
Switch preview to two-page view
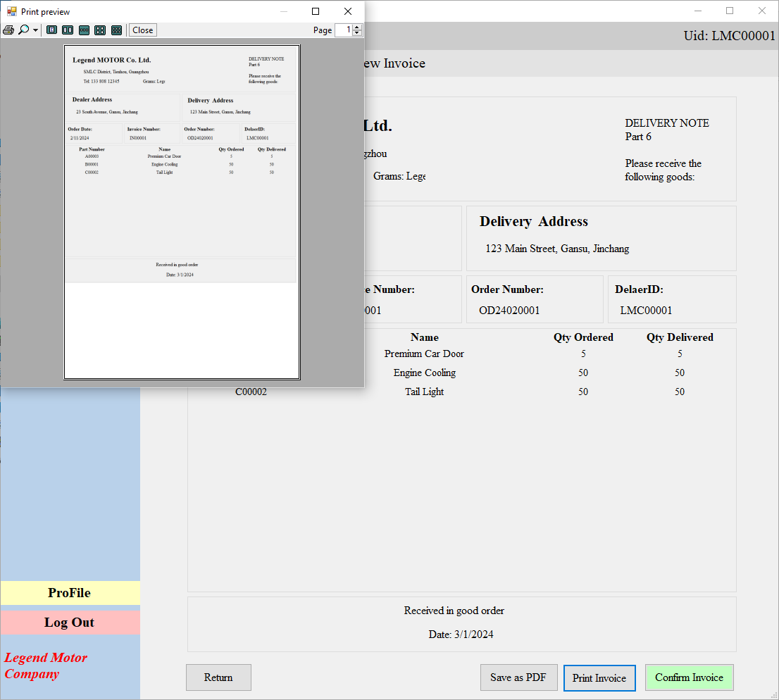coord(68,30)
